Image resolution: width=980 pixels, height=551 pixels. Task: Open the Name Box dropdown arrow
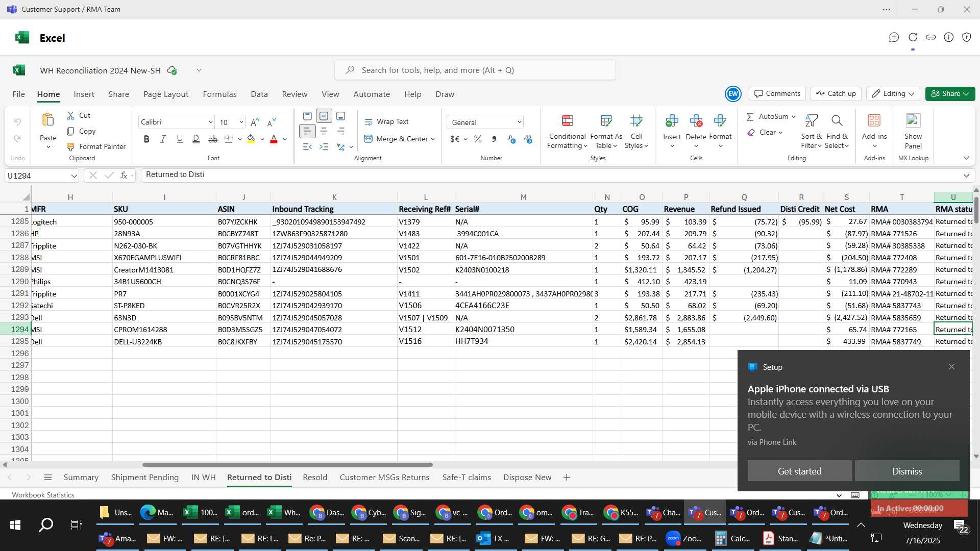74,176
